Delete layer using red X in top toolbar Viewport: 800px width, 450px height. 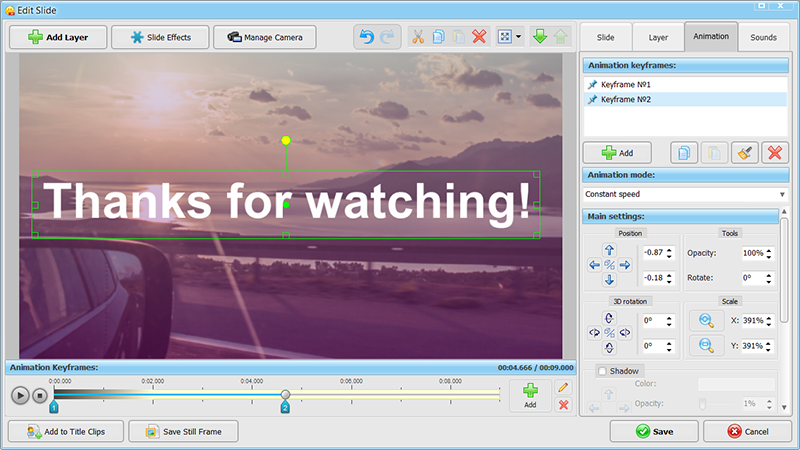click(x=479, y=37)
